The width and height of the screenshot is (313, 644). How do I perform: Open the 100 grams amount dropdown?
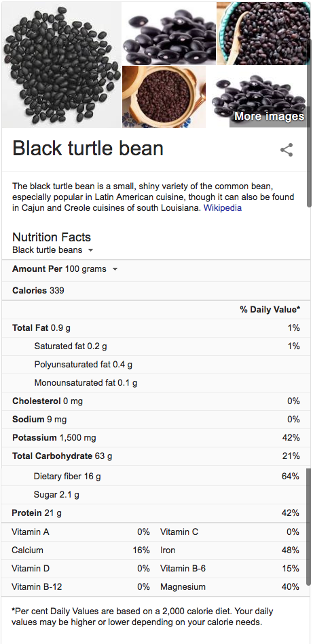[92, 269]
